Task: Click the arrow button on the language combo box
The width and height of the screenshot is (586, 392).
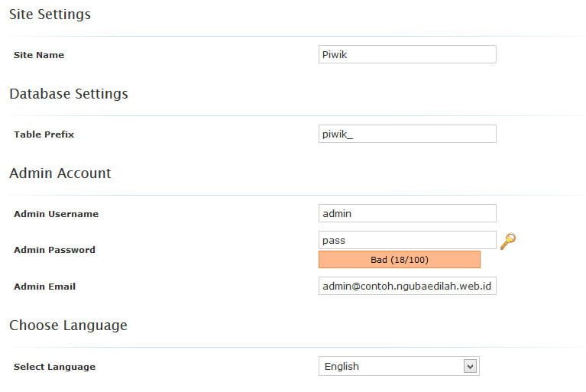Action: (470, 367)
